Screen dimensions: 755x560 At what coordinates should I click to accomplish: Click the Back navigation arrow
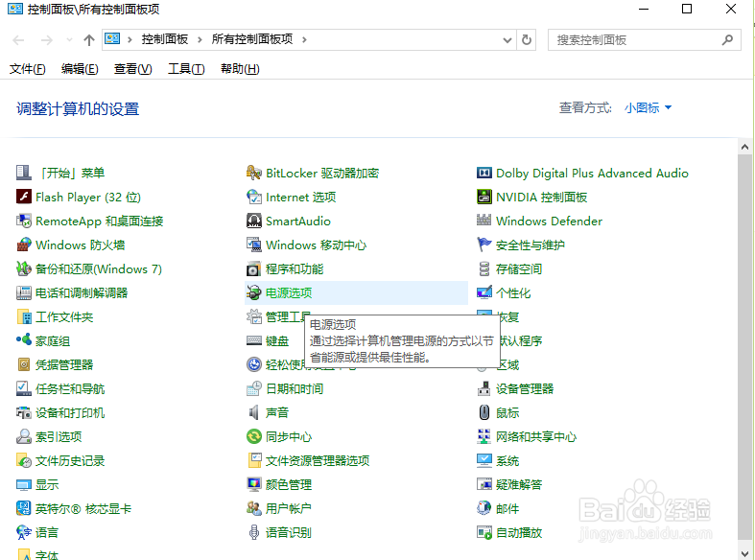(19, 40)
